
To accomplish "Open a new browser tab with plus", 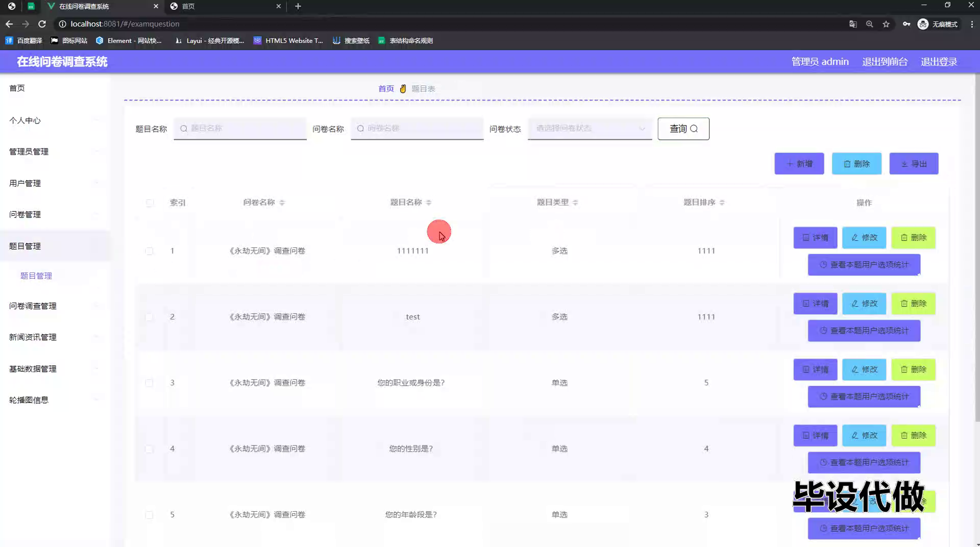I will pyautogui.click(x=298, y=6).
